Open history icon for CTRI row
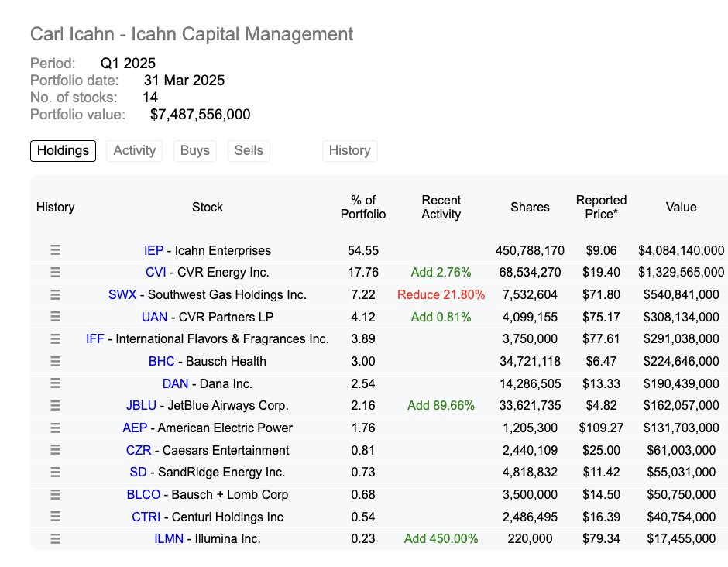Image resolution: width=728 pixels, height=567 pixels. tap(55, 517)
